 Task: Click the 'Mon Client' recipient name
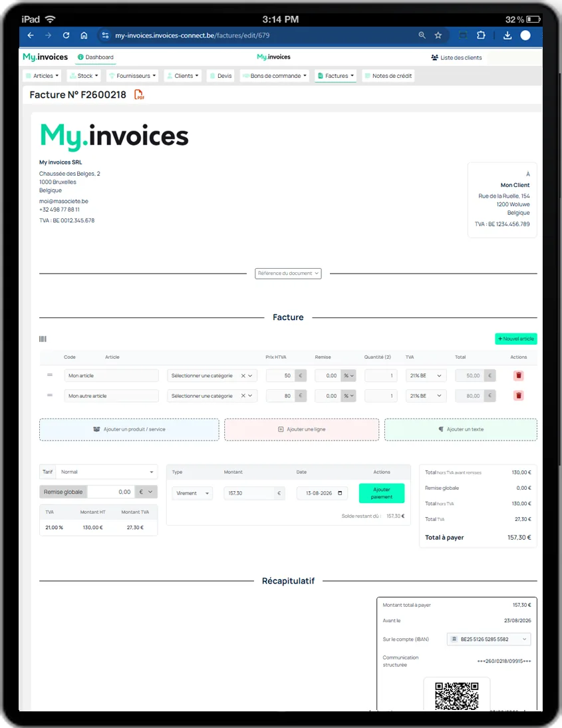[515, 185]
